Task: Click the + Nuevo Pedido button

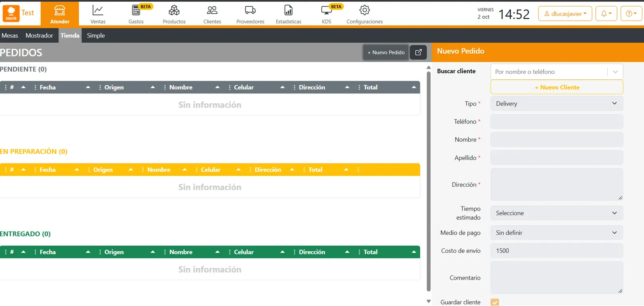Action: point(386,52)
